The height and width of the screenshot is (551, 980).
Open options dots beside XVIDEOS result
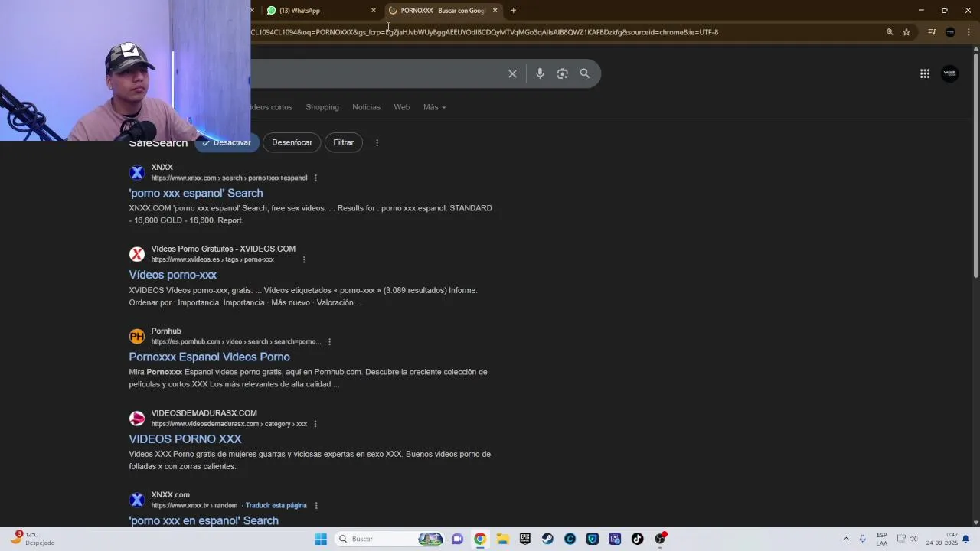(304, 259)
